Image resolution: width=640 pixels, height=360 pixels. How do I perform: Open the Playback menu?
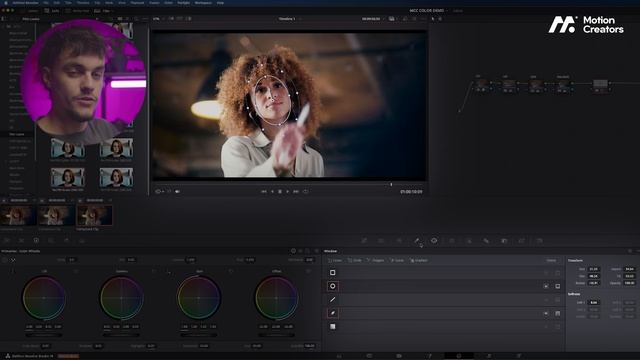(137, 2)
